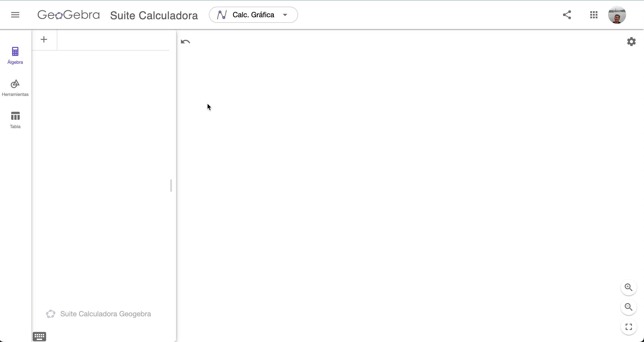
Task: Undo the last action
Action: tap(185, 42)
